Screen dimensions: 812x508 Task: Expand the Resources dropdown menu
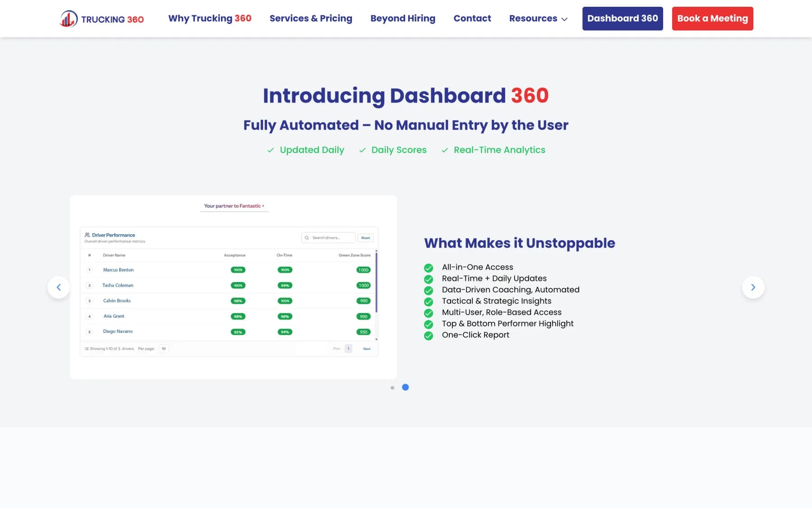click(x=538, y=19)
